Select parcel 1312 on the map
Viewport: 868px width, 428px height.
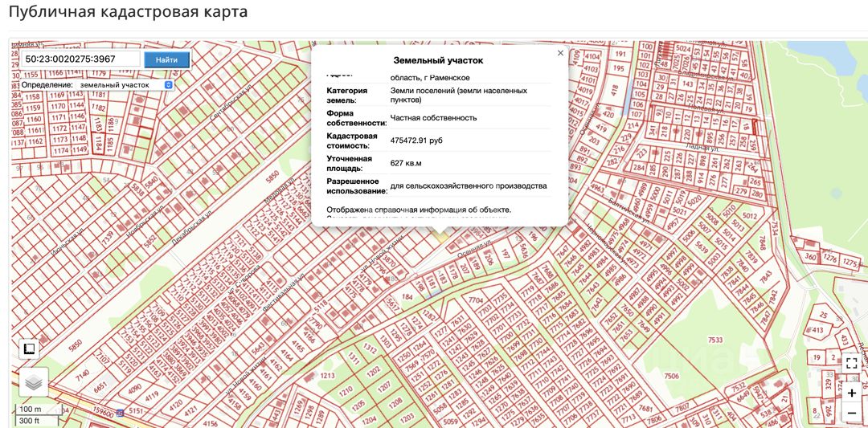pos(370,347)
